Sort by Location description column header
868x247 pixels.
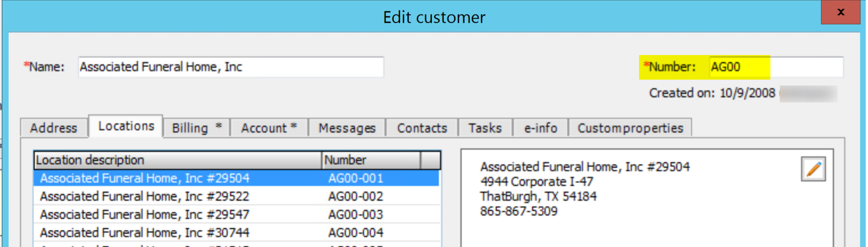(178, 160)
